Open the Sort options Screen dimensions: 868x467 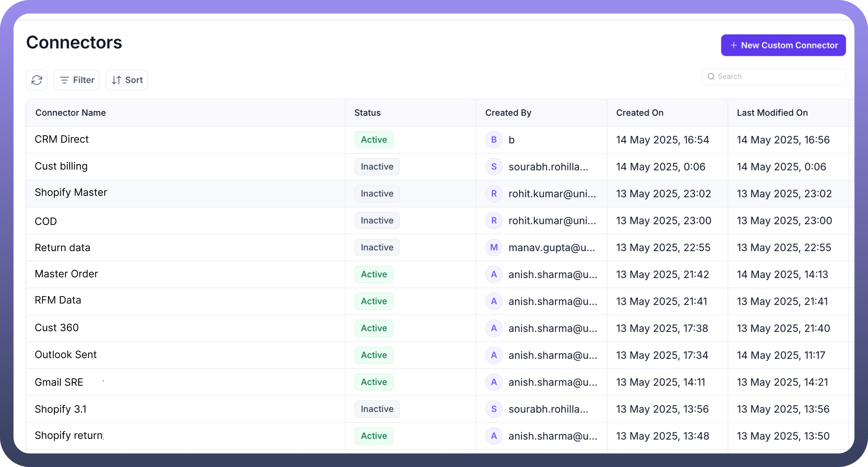(x=127, y=80)
